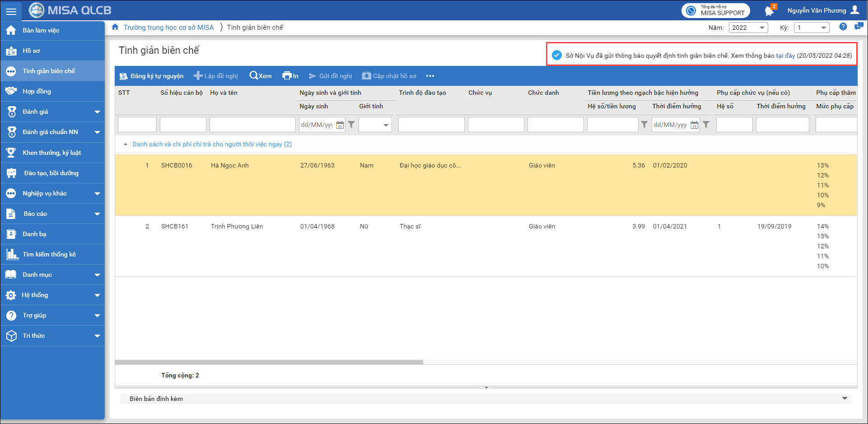Open the more options ellipsis
The width and height of the screenshot is (868, 424).
(430, 76)
